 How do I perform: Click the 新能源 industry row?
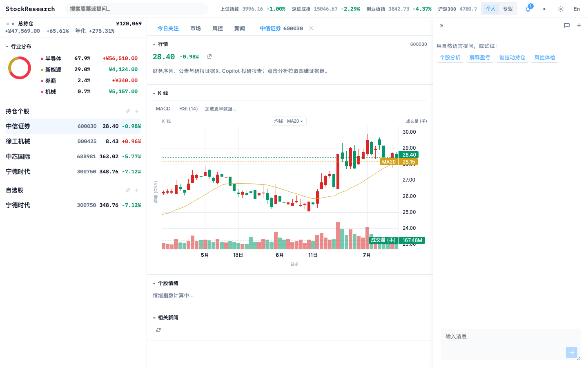pyautogui.click(x=89, y=70)
